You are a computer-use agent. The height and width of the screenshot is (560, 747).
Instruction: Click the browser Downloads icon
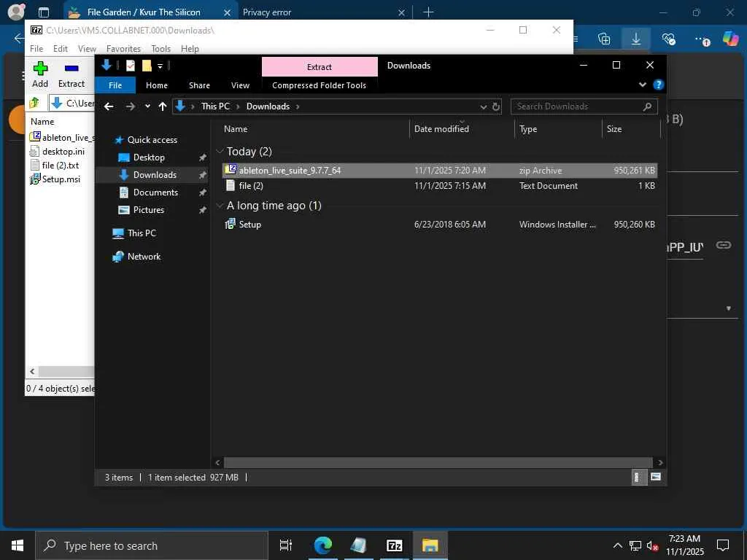pyautogui.click(x=636, y=39)
